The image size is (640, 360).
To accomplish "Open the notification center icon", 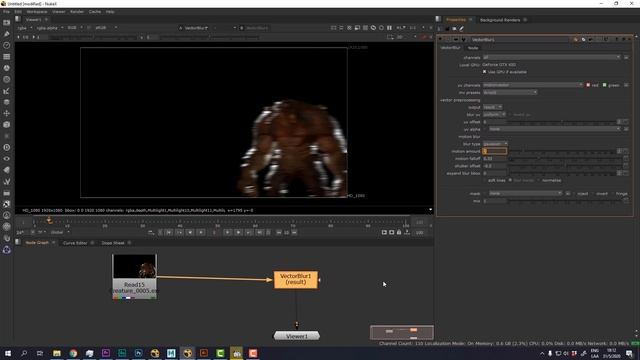I will coord(629,353).
